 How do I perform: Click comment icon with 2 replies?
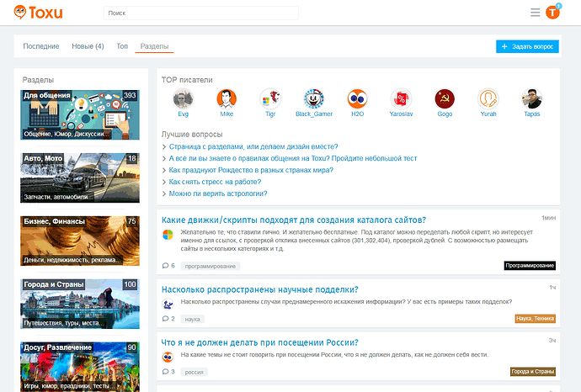click(x=165, y=318)
